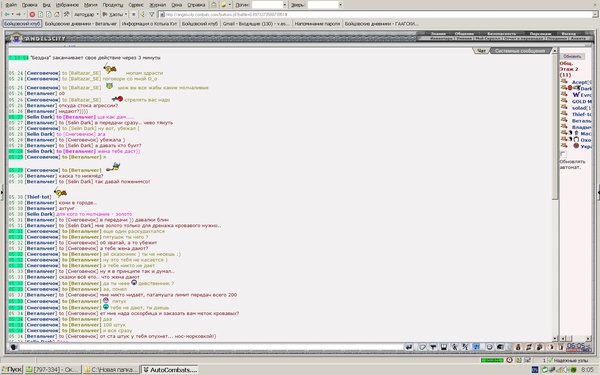This screenshot has width=600, height=375.
Task: Open the dropdown arrow beside yellow round icon
Action: [230, 5]
